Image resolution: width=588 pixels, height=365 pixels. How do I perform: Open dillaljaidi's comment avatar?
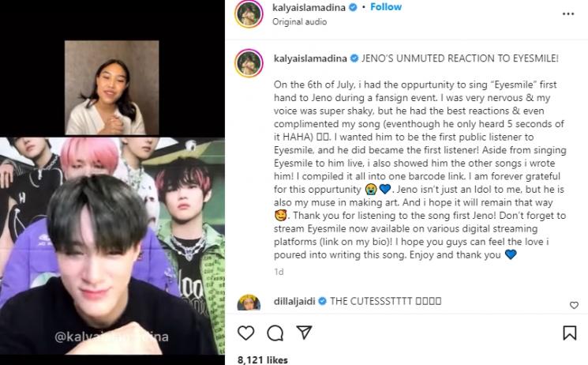click(249, 303)
